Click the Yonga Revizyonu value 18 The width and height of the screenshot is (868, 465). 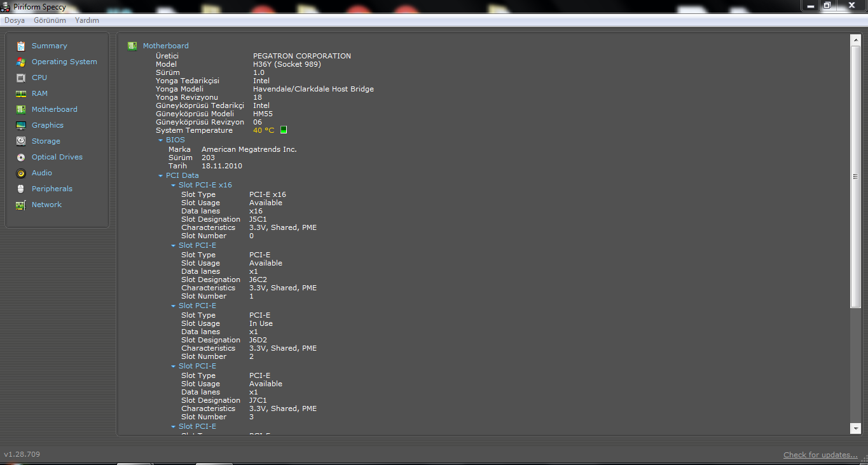[258, 97]
